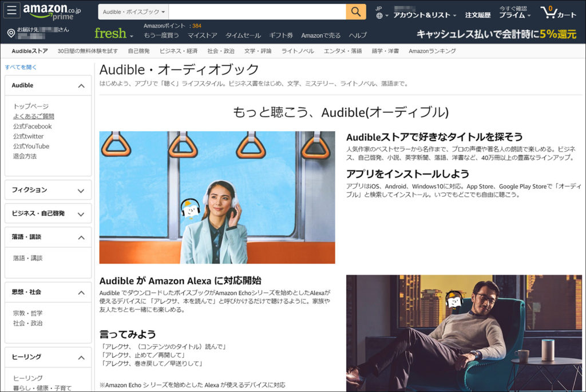Collapse the 思想・社会 sidebar section
Viewport: 586px width, 392px height.
pos(81,292)
